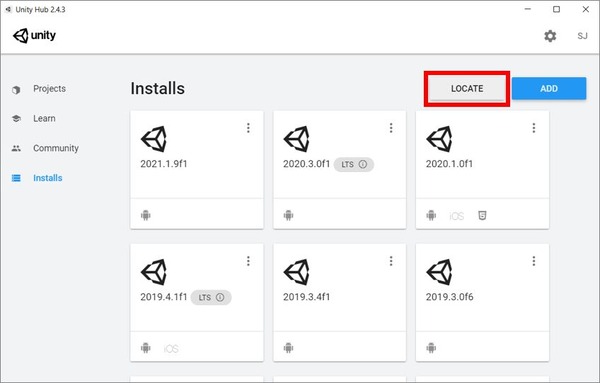The image size is (600, 383).
Task: Open the options menu for 2019.3.0f6
Action: pos(534,261)
